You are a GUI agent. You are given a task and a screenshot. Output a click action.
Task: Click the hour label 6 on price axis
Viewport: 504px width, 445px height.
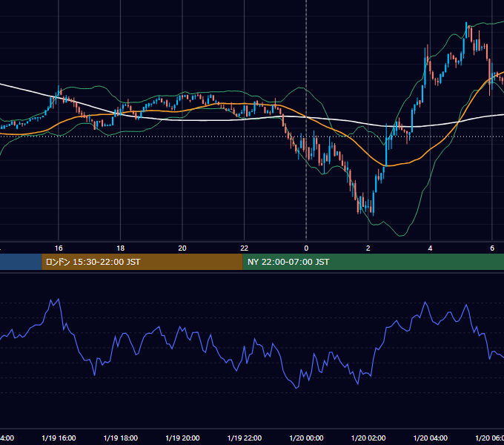tap(492, 248)
